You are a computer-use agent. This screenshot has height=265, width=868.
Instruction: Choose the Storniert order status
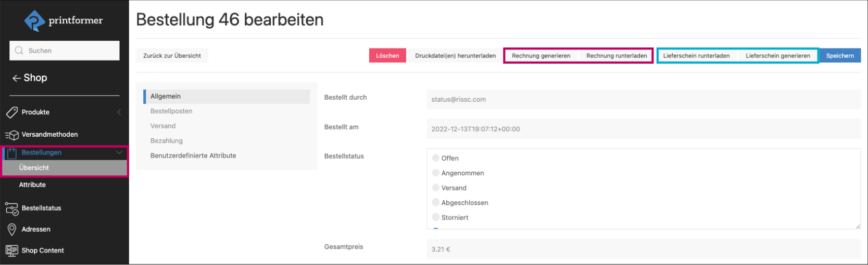pyautogui.click(x=436, y=218)
